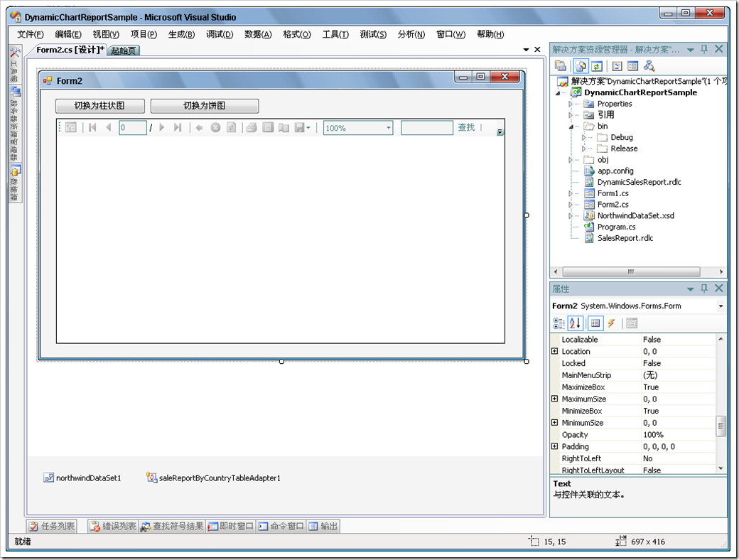The image size is (739, 560).
Task: Collapse the DynamicChartReportSample project node
Action: tap(559, 93)
